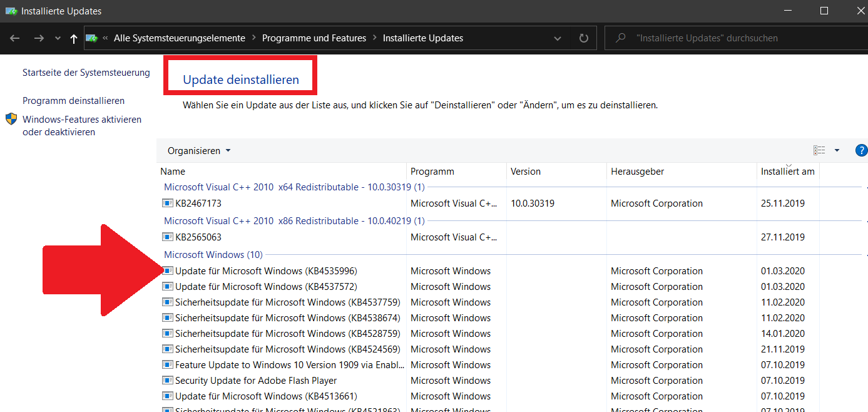This screenshot has width=868, height=412.
Task: Click install date '27.11.2019'
Action: pos(783,237)
